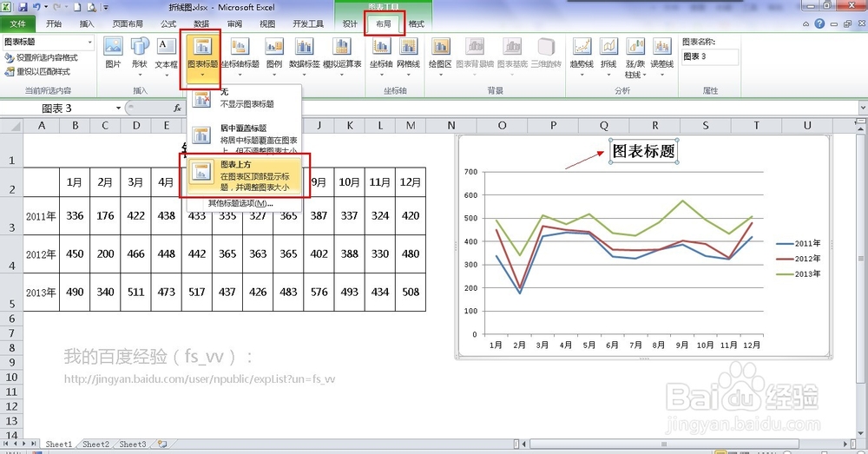Open the 折线 lines menu in 分析 group
Image resolution: width=868 pixels, height=454 pixels.
(x=608, y=56)
